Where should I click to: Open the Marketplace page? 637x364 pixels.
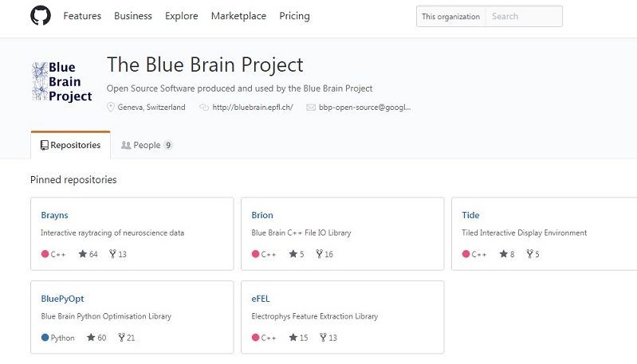pos(238,16)
